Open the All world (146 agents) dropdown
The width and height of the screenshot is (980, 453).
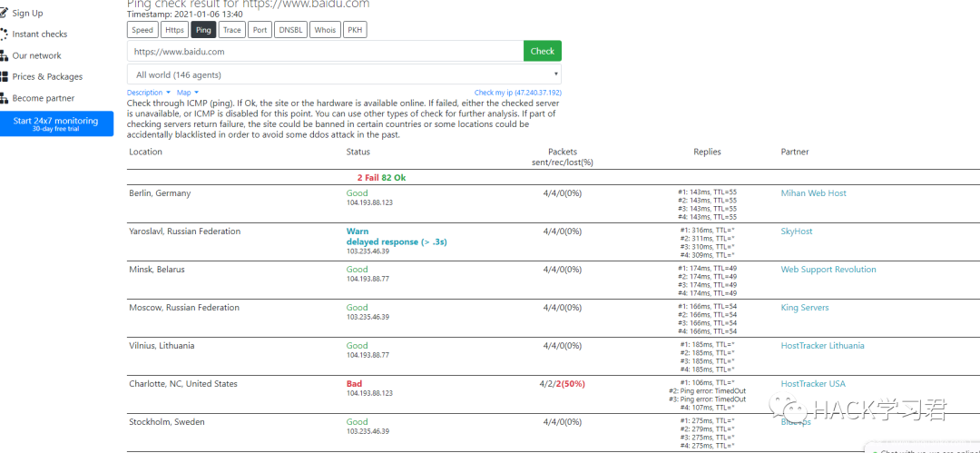(x=344, y=74)
